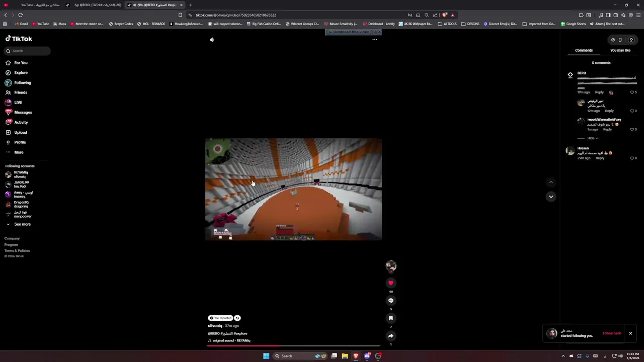The width and height of the screenshot is (644, 362).
Task: Reply to Hussen's comment
Action: click(600, 158)
